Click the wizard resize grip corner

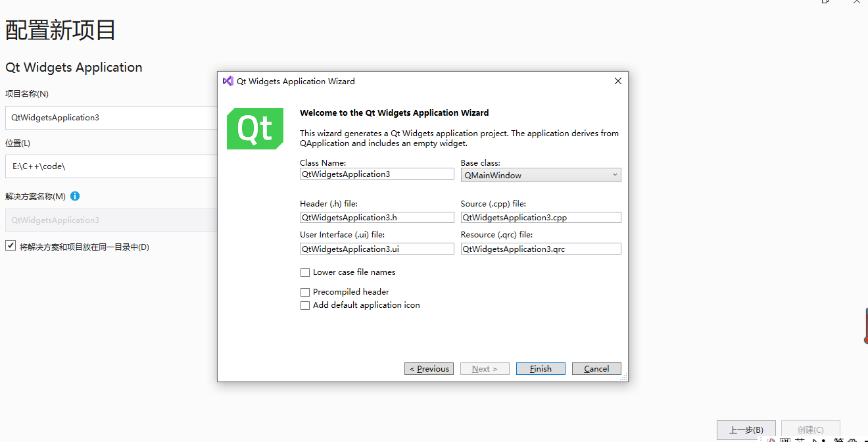pos(623,377)
